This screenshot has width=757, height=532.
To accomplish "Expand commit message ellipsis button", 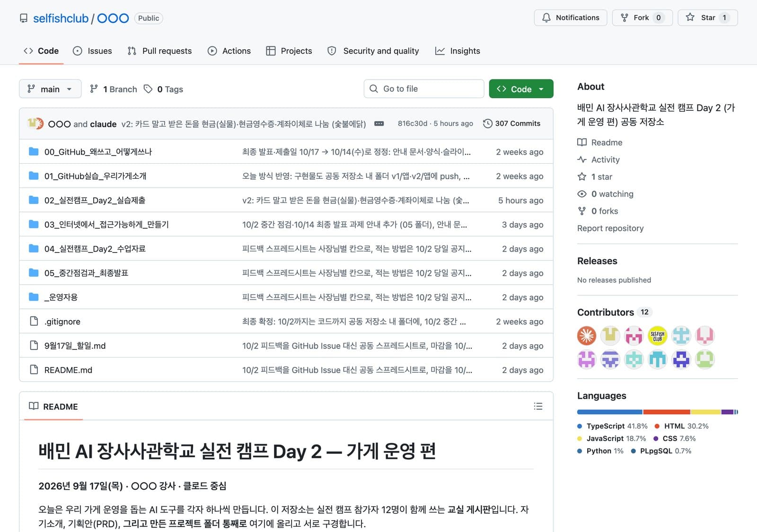I will [x=379, y=123].
